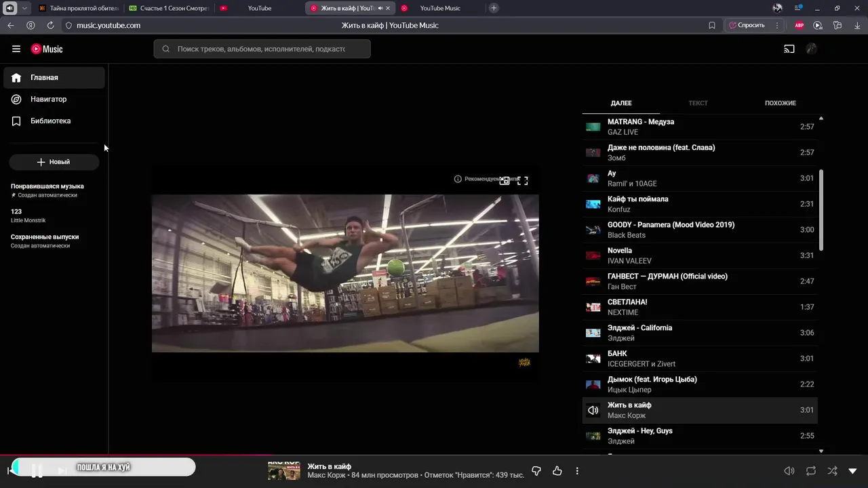Play БАНК by ICEGERGERT и Zivert
The height and width of the screenshot is (488, 868).
[x=700, y=359]
